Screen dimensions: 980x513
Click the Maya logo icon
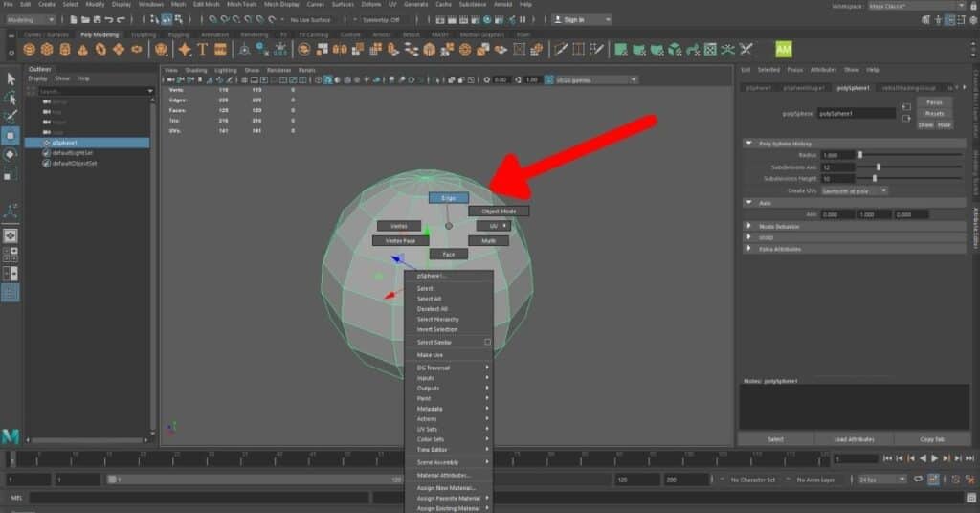[x=11, y=436]
